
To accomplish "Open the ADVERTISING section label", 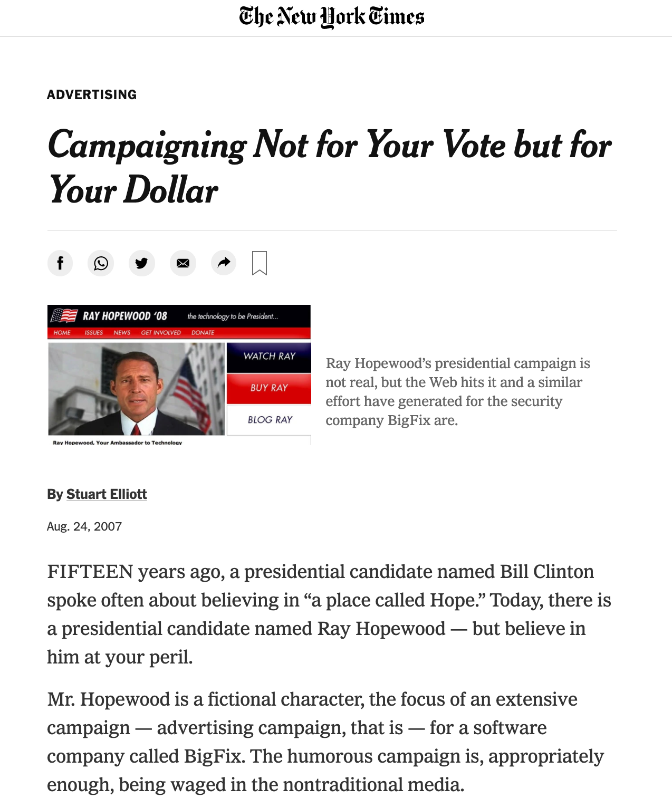I will [x=92, y=94].
